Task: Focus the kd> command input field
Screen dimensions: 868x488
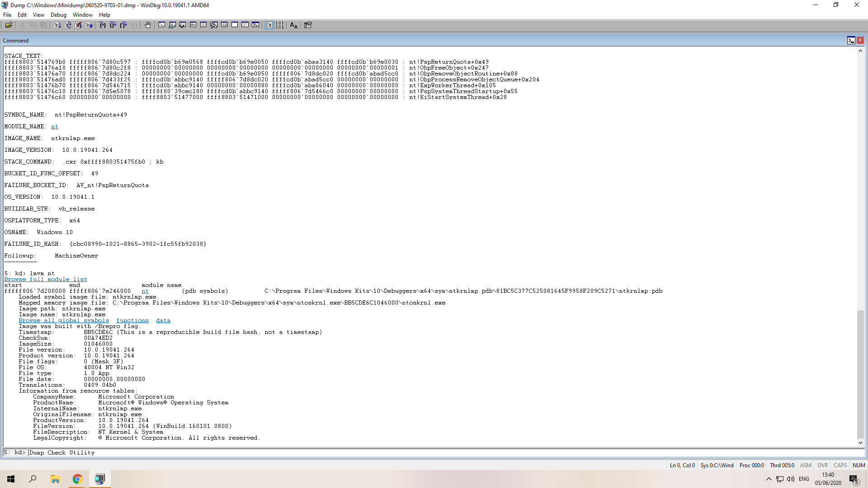Action: click(x=445, y=452)
